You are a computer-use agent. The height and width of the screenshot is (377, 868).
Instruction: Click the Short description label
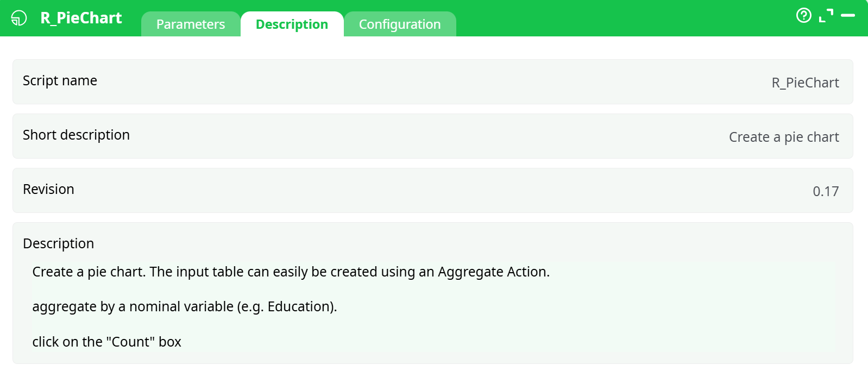coord(76,135)
